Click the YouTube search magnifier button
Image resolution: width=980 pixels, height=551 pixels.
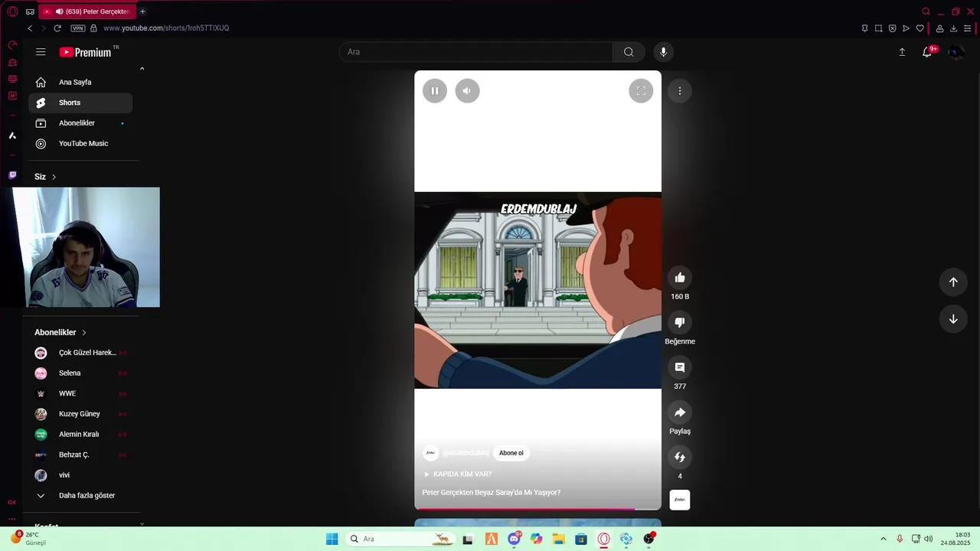click(x=629, y=52)
